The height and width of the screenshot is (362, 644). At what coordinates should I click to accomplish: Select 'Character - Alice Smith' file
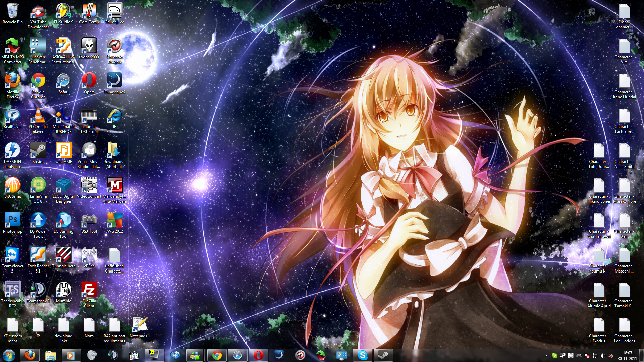pos(625,155)
